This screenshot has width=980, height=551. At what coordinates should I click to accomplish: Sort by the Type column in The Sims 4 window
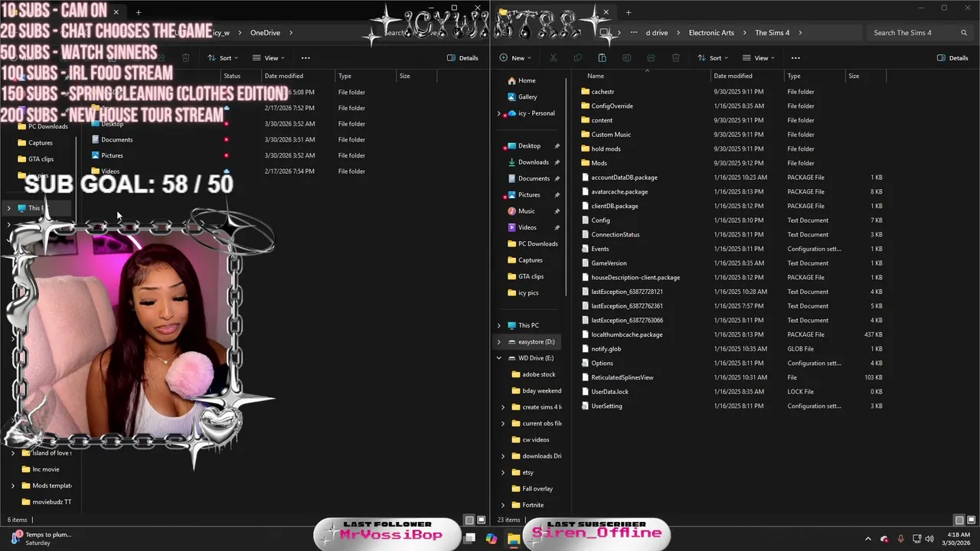point(794,76)
